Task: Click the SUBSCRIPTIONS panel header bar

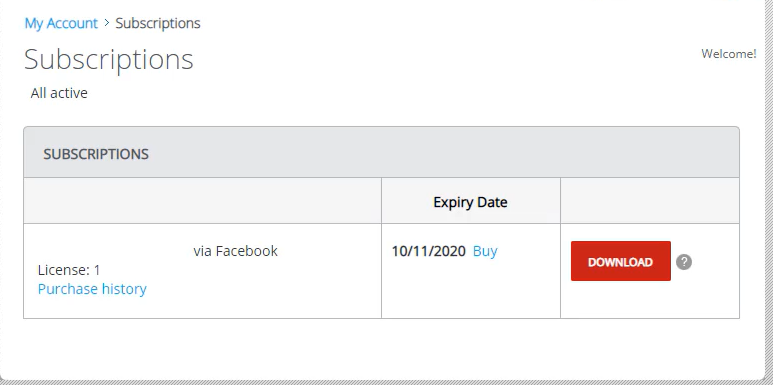Action: tap(381, 152)
